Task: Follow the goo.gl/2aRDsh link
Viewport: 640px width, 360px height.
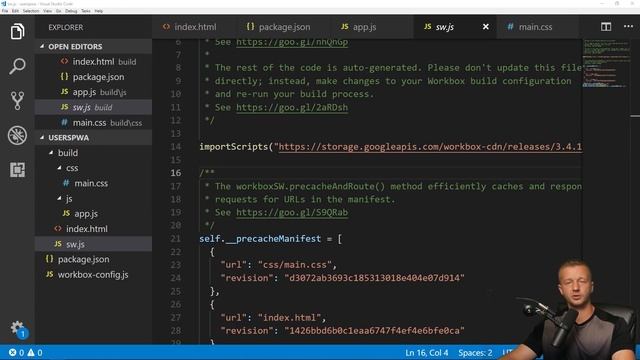Action: point(292,107)
